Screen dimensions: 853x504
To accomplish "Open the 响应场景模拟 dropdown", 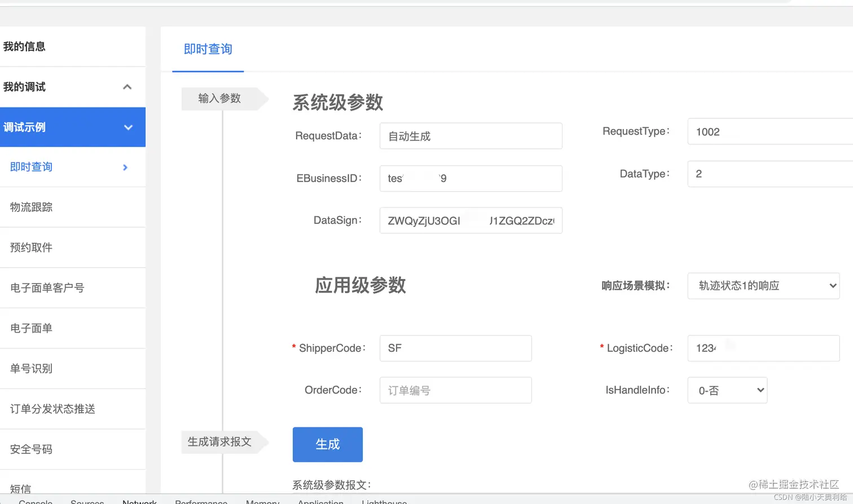I will point(763,285).
